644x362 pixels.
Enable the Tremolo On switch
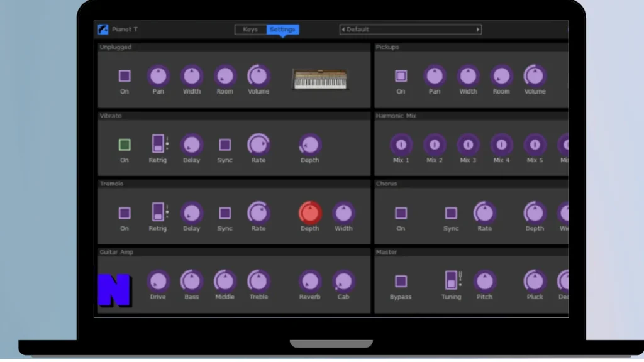[x=125, y=213]
